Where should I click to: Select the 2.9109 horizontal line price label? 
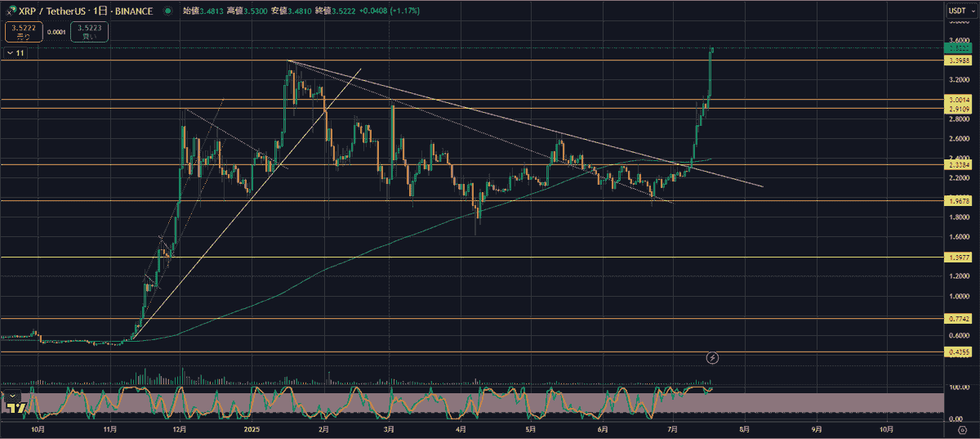[x=956, y=109]
